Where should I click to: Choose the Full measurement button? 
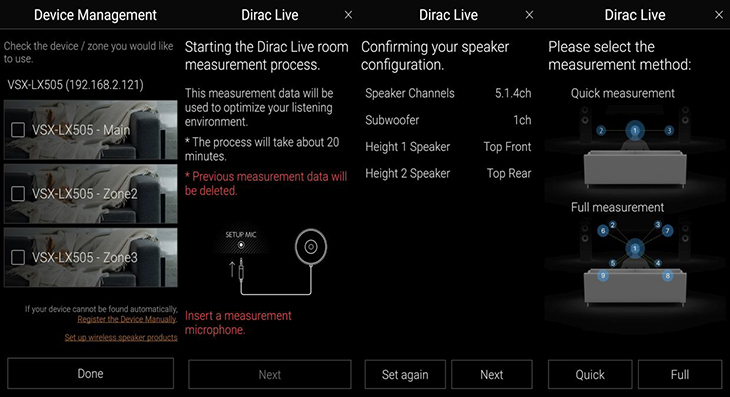[680, 375]
